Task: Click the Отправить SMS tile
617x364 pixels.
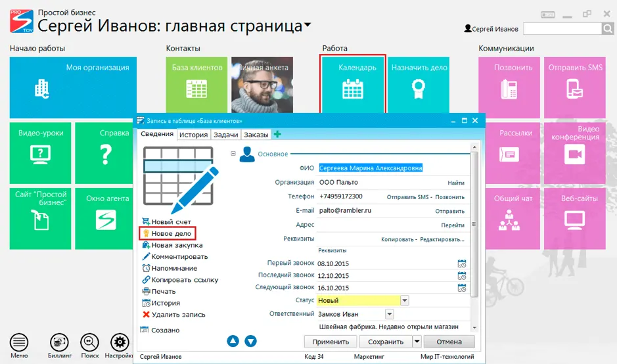Action: 575,87
